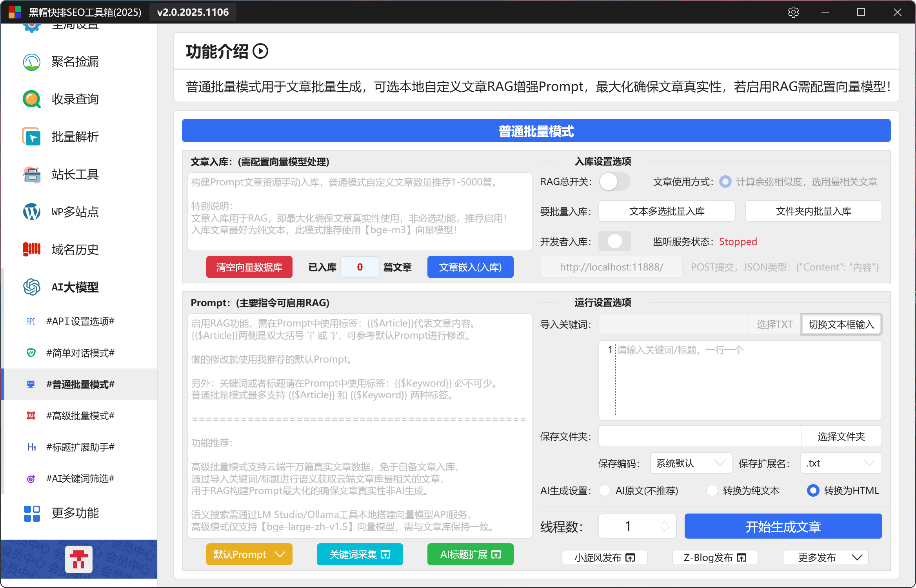The image size is (916, 588).
Task: Select #标题扩展助手# in sidebar
Action: (80, 447)
